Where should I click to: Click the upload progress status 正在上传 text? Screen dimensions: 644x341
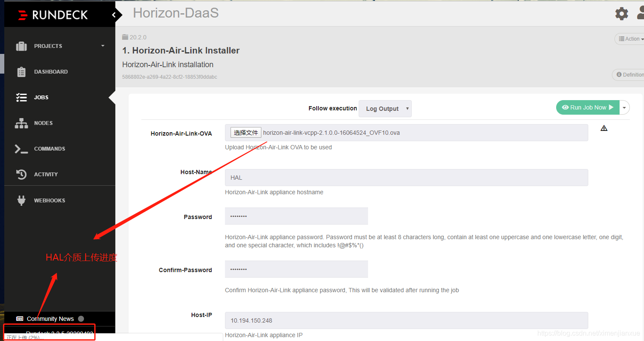pyautogui.click(x=25, y=338)
